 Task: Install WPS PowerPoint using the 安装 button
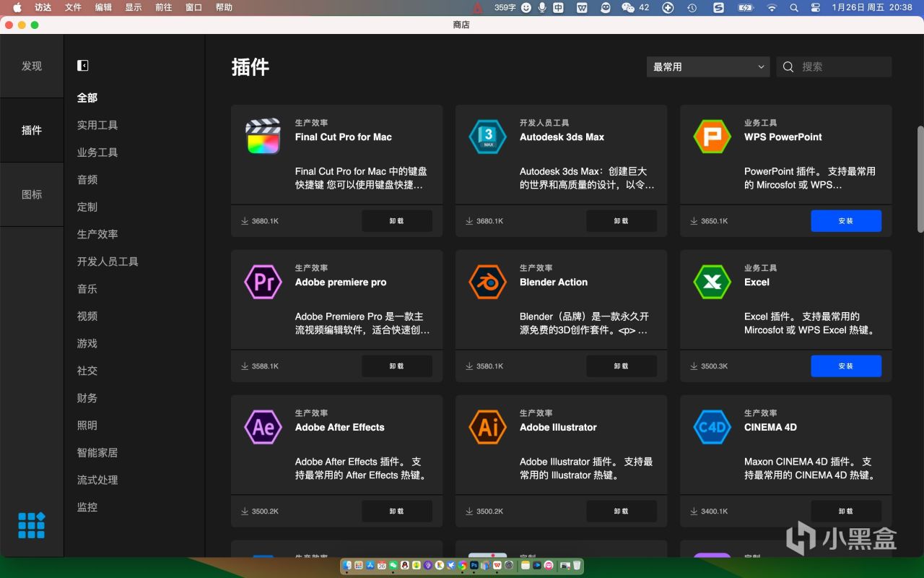click(846, 221)
